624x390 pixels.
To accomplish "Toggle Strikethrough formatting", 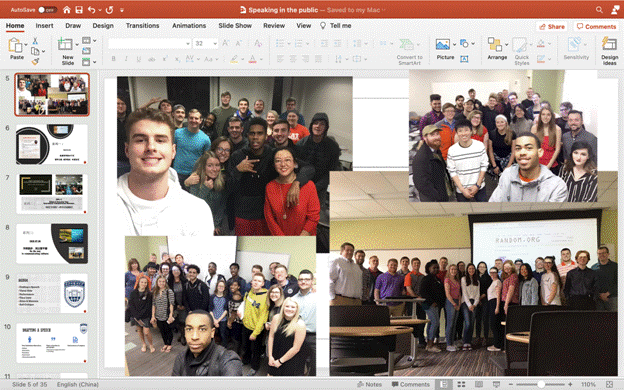I will point(151,59).
